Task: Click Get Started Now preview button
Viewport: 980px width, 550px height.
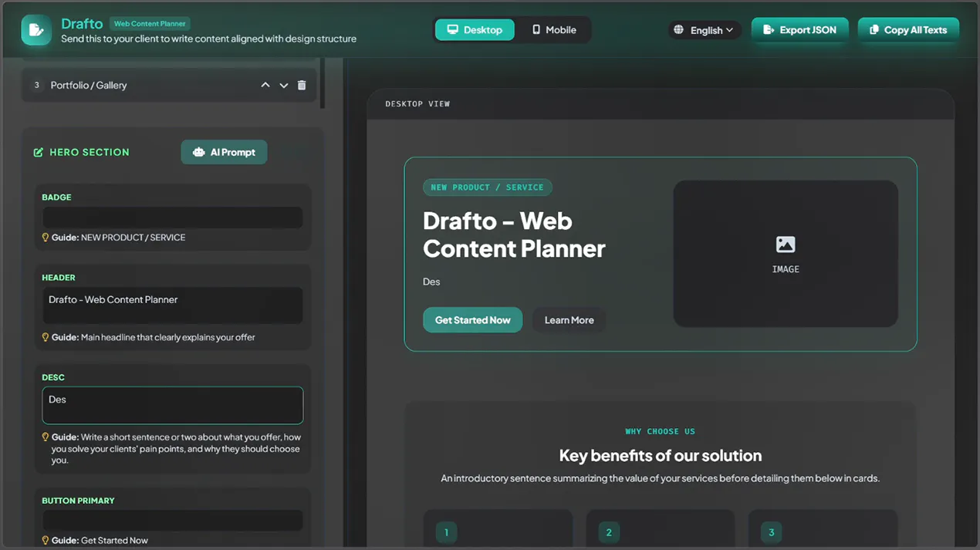Action: (472, 320)
